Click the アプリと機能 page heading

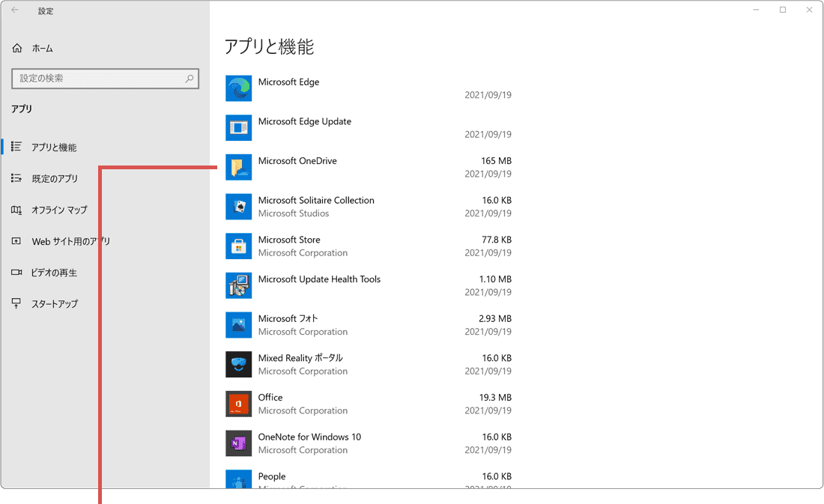[x=269, y=46]
